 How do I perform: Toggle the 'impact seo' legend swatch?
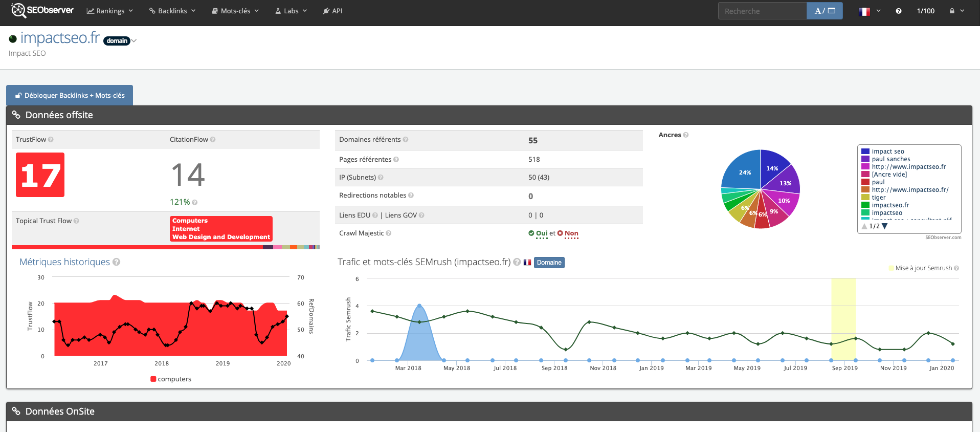pyautogui.click(x=865, y=151)
